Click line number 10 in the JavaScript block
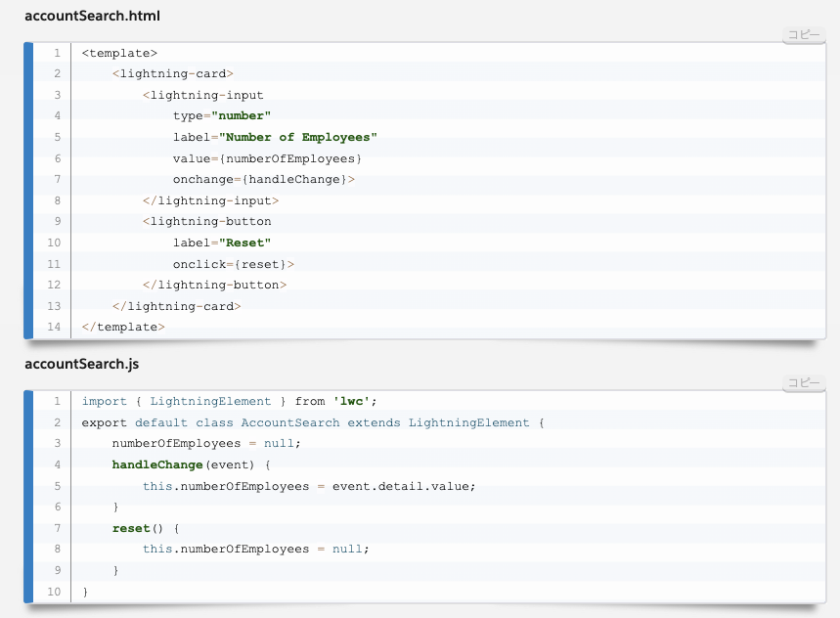Viewport: 840px width, 618px height. [54, 592]
